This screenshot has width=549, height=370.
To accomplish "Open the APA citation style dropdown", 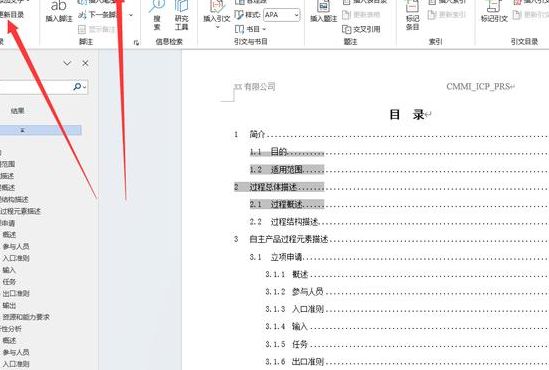I will [x=282, y=15].
